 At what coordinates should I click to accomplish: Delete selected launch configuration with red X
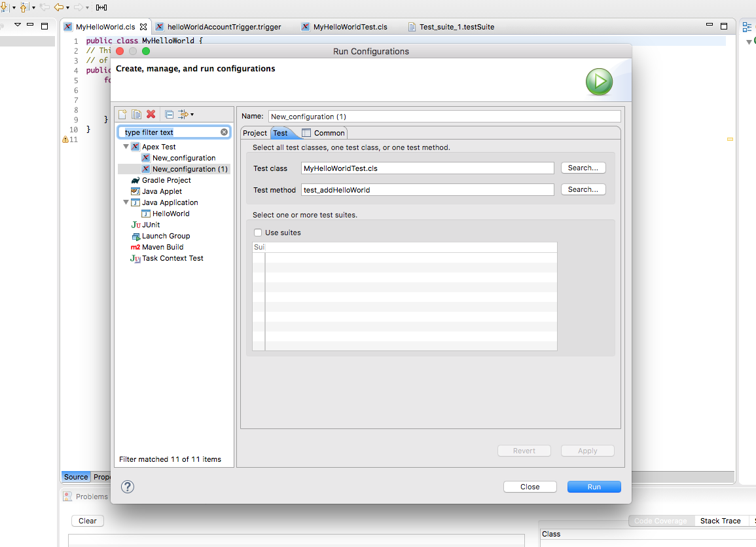151,114
